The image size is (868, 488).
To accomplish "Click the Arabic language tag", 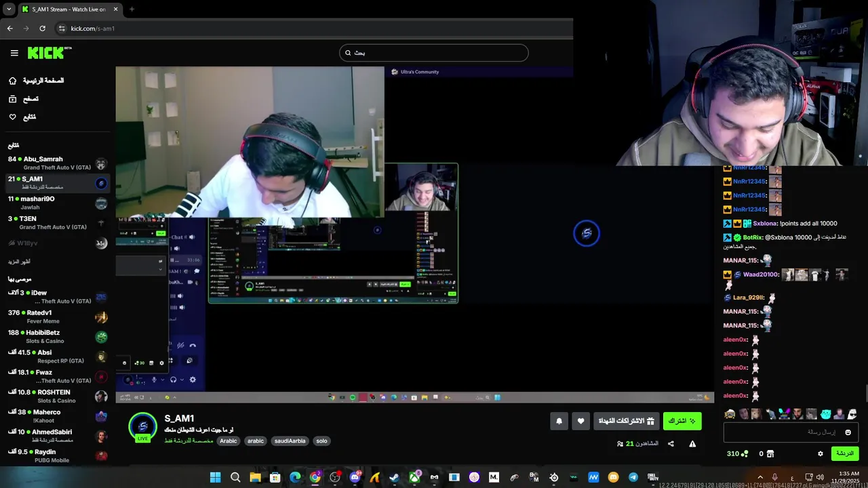I will [229, 441].
